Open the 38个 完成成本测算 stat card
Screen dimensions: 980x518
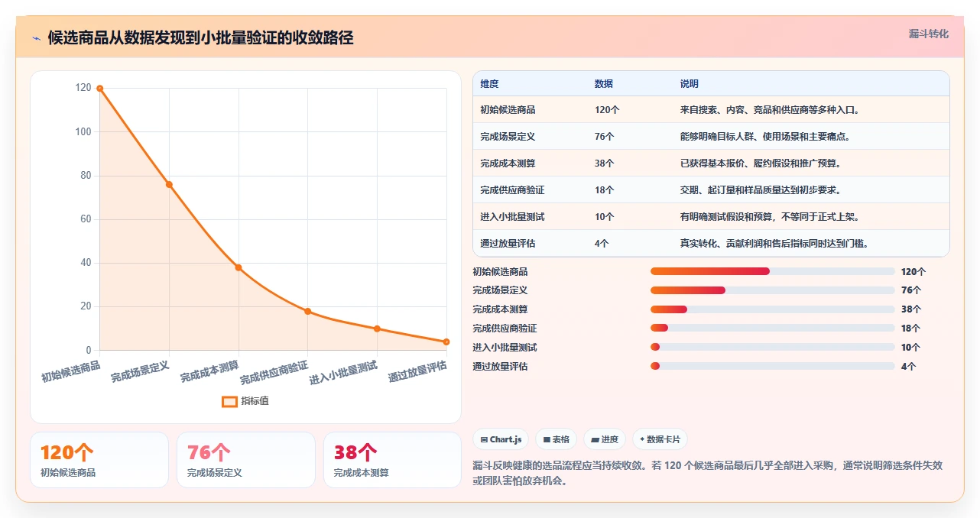(392, 460)
